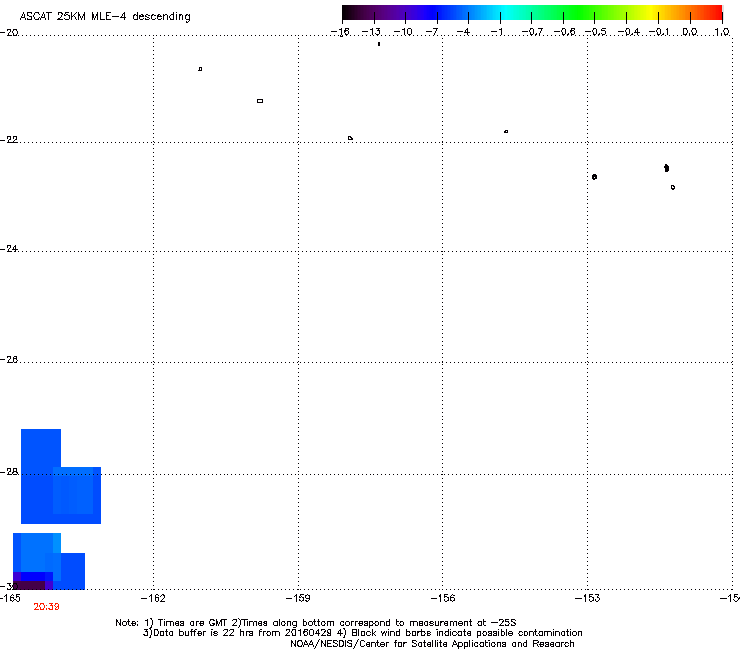Click the color bar label -0.6

(x=564, y=32)
